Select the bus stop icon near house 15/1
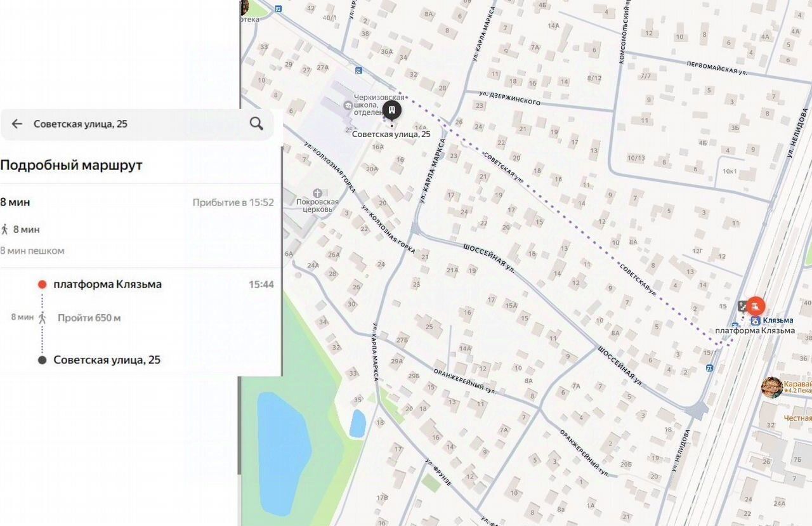Screen dimensions: 812x526 pos(709,367)
